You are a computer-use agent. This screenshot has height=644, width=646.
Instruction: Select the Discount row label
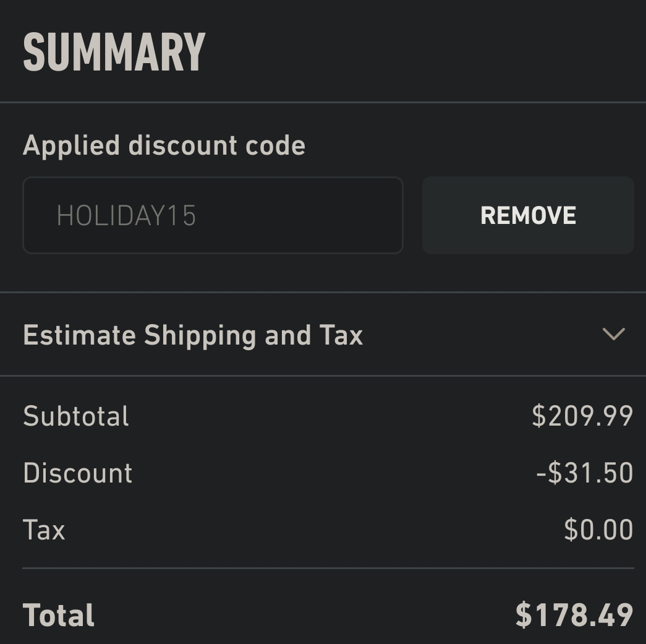tap(78, 473)
